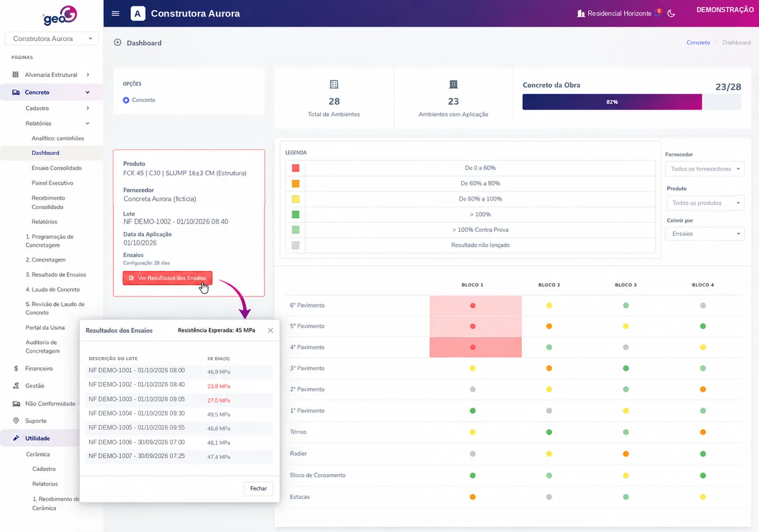
Task: Expand the Alvenaria Estrutural chevron
Action: (87, 74)
